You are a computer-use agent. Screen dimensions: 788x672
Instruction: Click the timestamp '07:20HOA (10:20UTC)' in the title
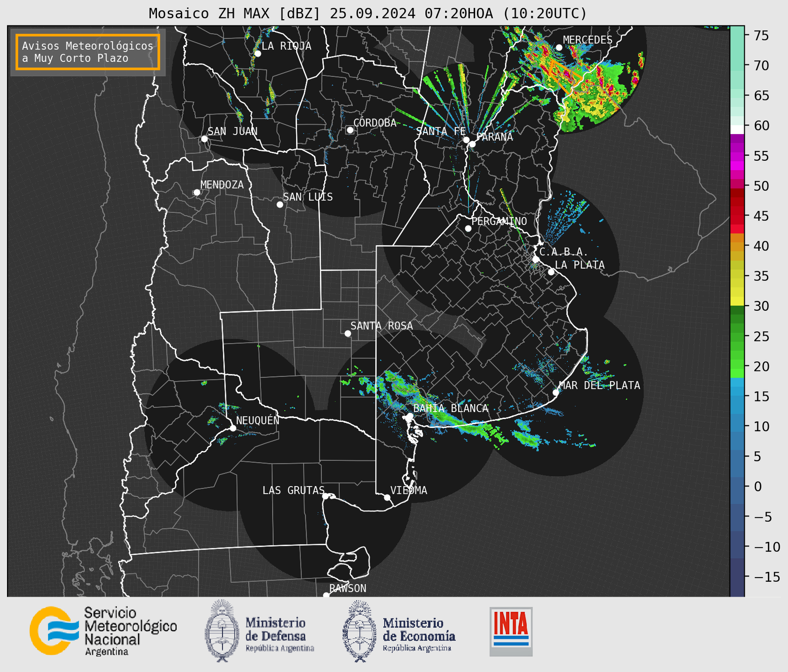505,14
